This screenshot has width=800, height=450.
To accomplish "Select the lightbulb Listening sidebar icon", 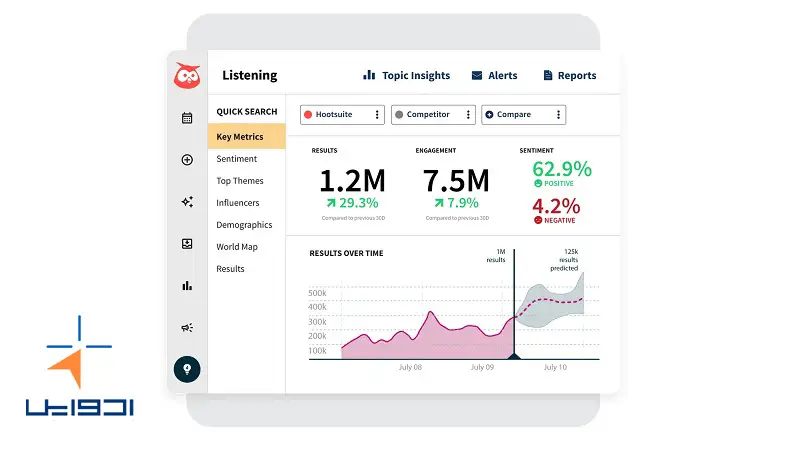I will pyautogui.click(x=187, y=369).
